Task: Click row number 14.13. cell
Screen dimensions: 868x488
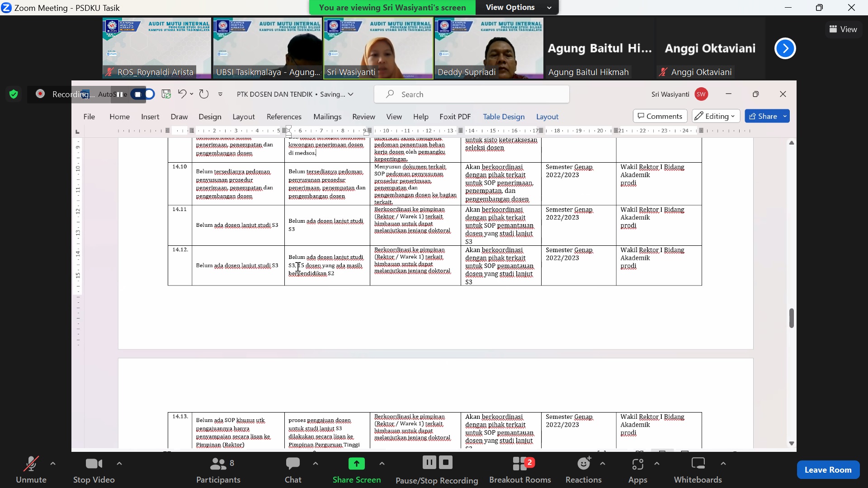Action: tap(179, 430)
